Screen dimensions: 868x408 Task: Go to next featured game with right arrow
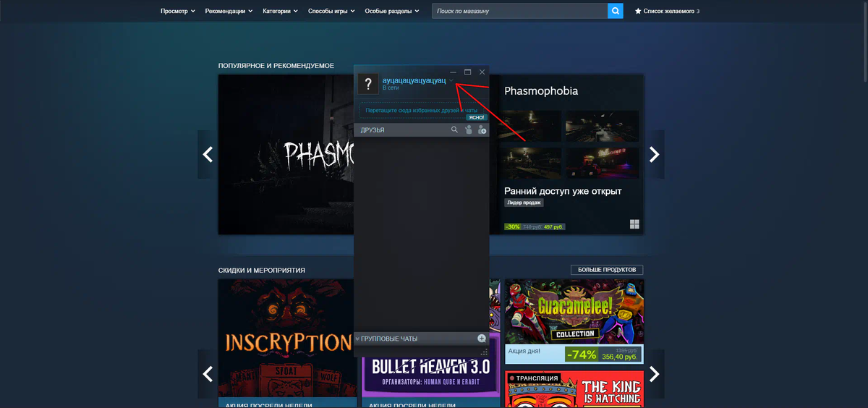pyautogui.click(x=655, y=154)
